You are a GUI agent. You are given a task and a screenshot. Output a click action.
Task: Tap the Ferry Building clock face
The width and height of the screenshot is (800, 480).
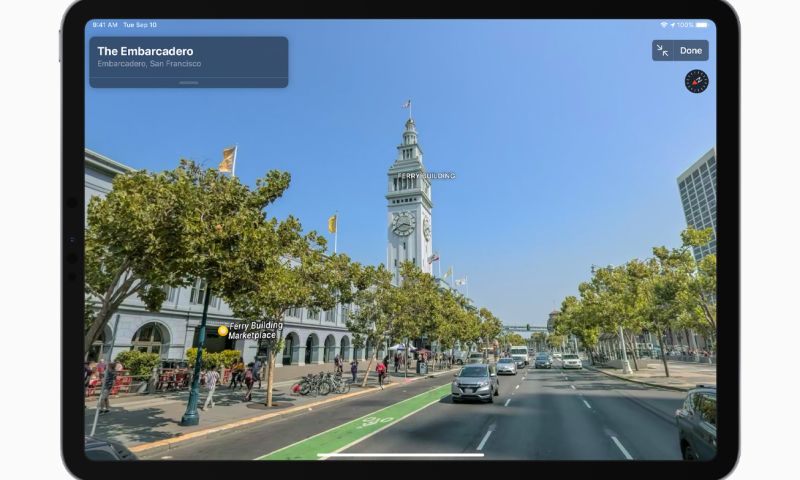pyautogui.click(x=403, y=224)
